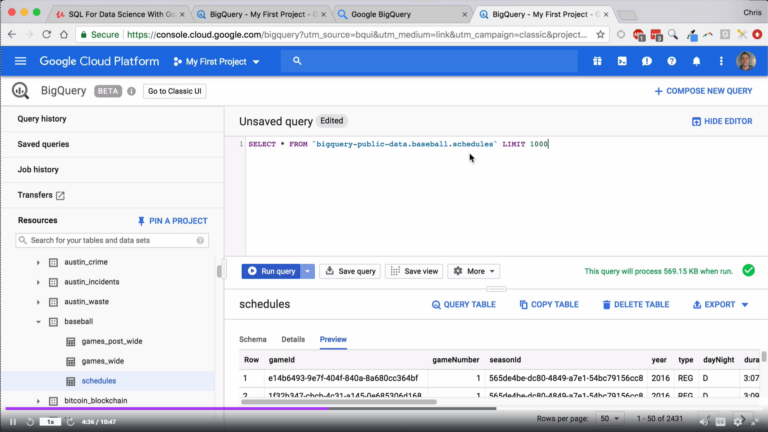This screenshot has width=768, height=432.
Task: Open the My First Project selector
Action: coord(216,62)
